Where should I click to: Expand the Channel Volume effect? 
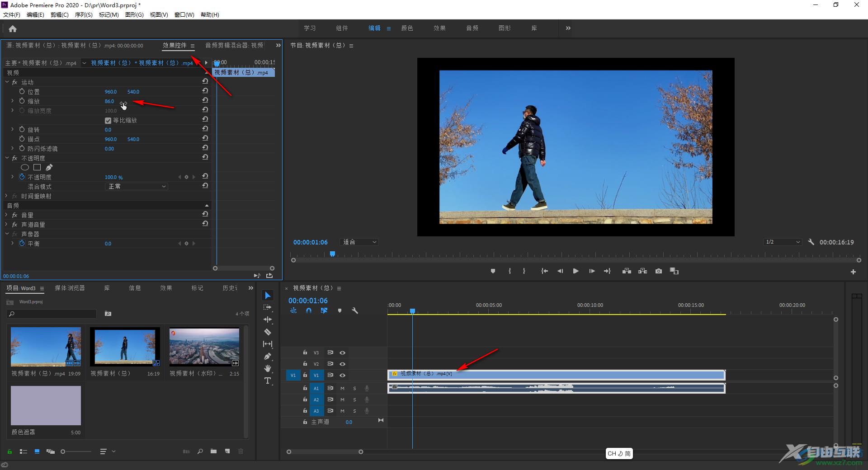click(7, 224)
